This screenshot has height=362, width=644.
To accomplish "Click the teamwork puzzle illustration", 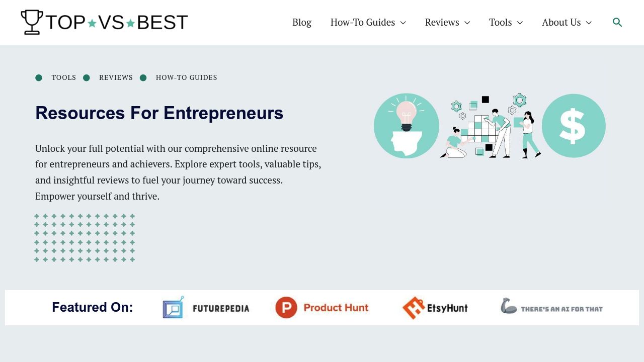I will (x=491, y=126).
